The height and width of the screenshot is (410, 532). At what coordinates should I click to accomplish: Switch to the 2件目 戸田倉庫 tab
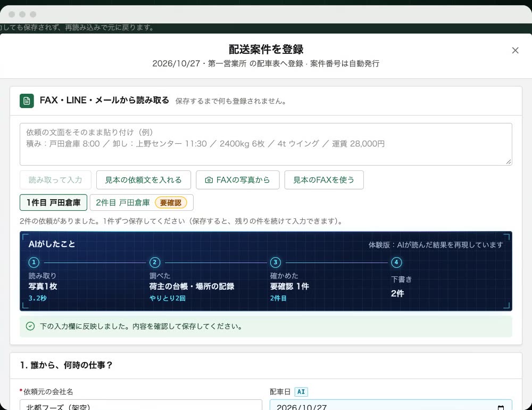(142, 202)
